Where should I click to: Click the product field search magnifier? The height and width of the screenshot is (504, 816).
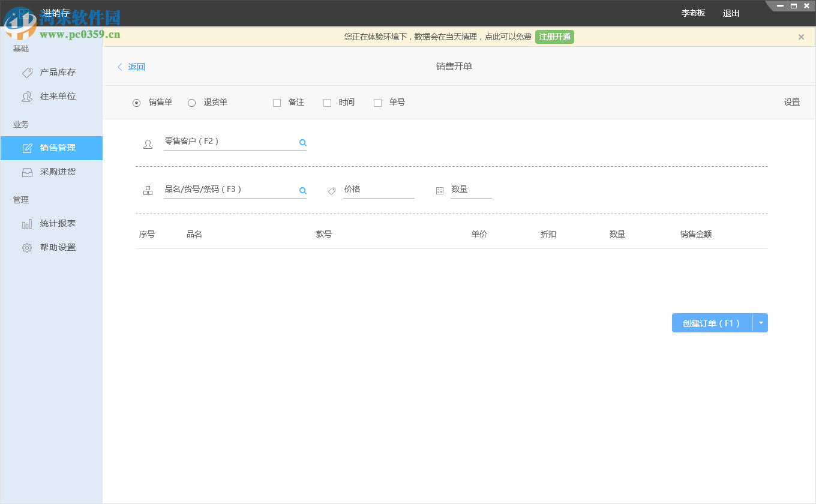[x=303, y=191]
